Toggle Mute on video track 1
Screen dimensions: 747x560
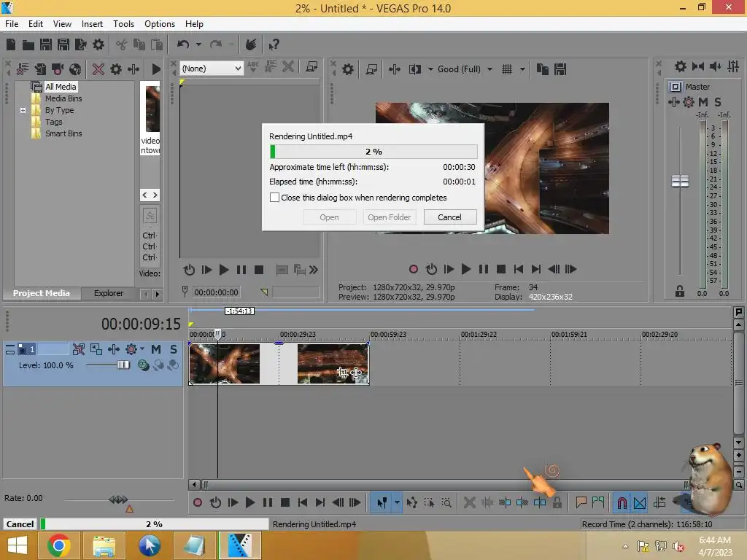click(156, 349)
